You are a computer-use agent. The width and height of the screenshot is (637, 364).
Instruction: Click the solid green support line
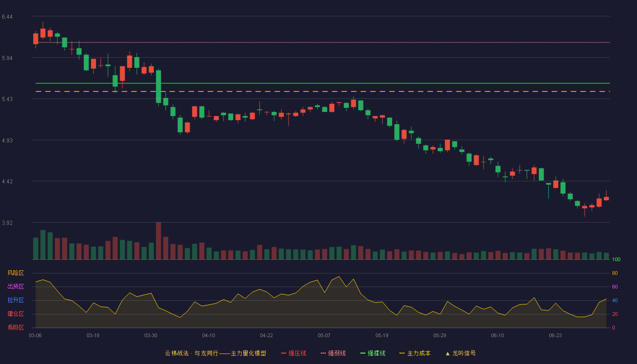tap(323, 83)
